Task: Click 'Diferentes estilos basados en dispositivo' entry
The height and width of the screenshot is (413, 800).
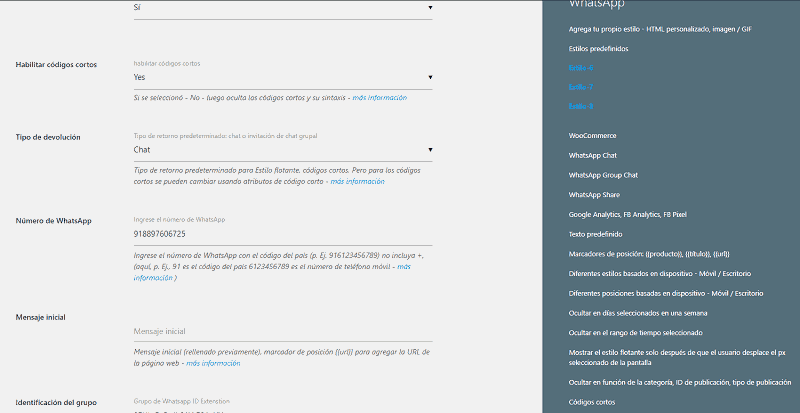Action: pyautogui.click(x=660, y=274)
